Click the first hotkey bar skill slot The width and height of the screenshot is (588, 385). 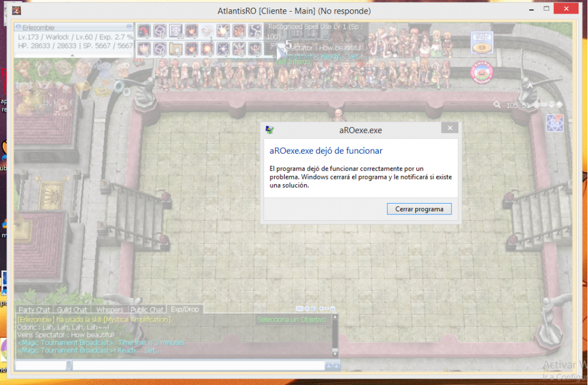pyautogui.click(x=144, y=31)
